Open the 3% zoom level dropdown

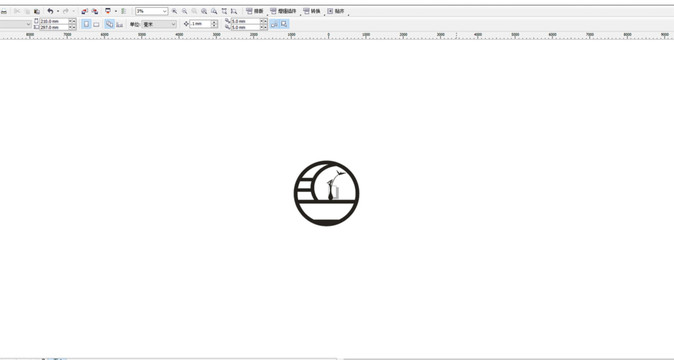click(151, 11)
